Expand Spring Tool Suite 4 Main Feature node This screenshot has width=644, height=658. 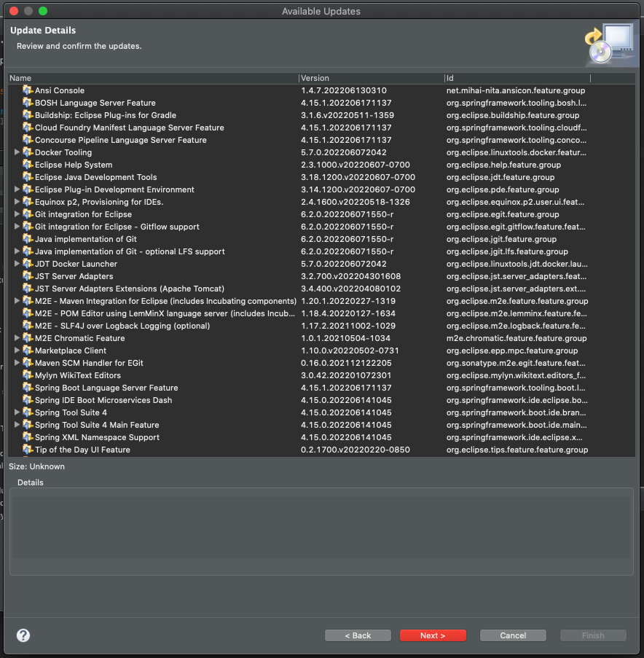coord(17,425)
